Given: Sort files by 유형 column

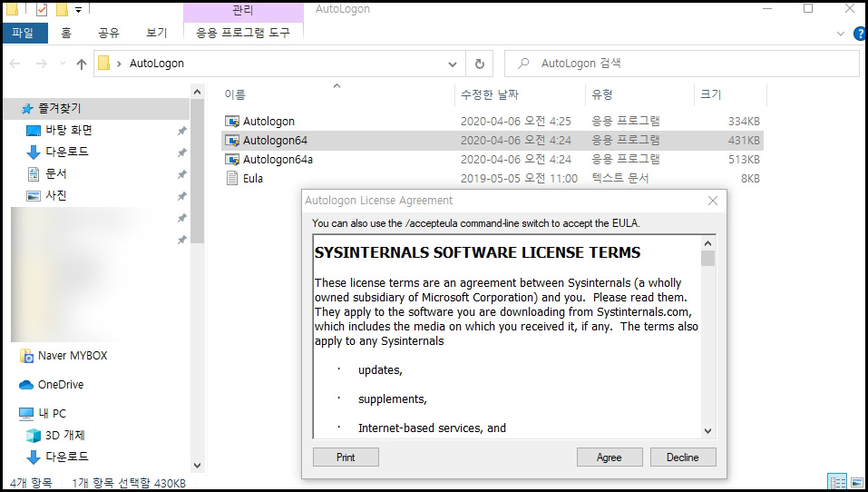Looking at the screenshot, I should [x=602, y=94].
